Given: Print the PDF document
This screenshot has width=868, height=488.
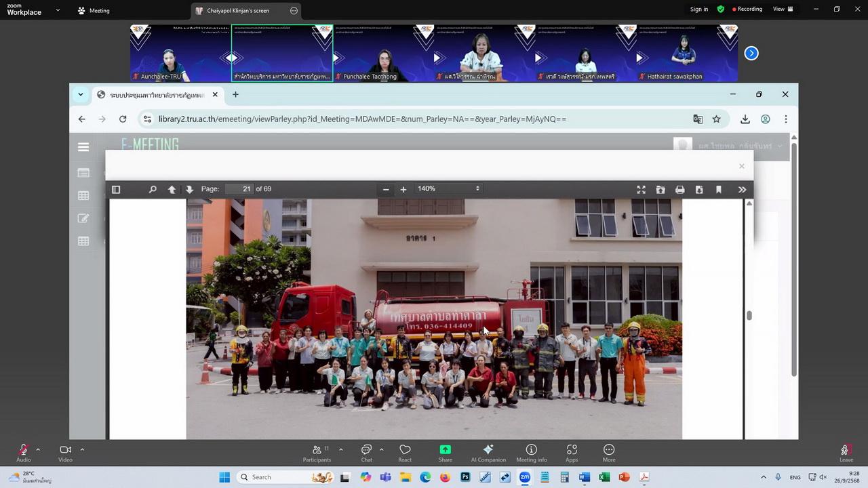Looking at the screenshot, I should pyautogui.click(x=679, y=190).
